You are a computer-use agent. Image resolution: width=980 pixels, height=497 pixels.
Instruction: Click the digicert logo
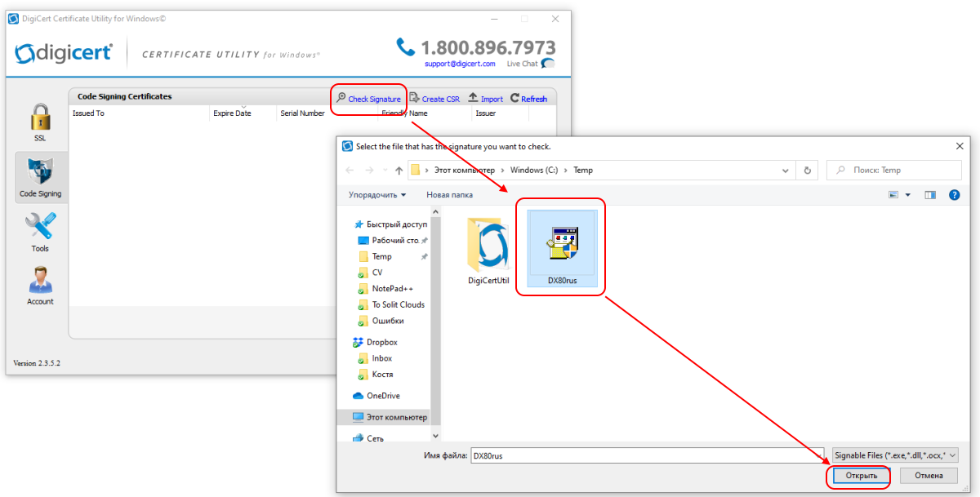click(x=64, y=53)
